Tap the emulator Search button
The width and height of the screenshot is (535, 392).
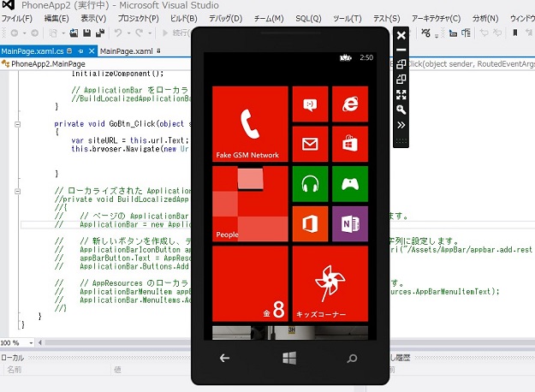[352, 359]
